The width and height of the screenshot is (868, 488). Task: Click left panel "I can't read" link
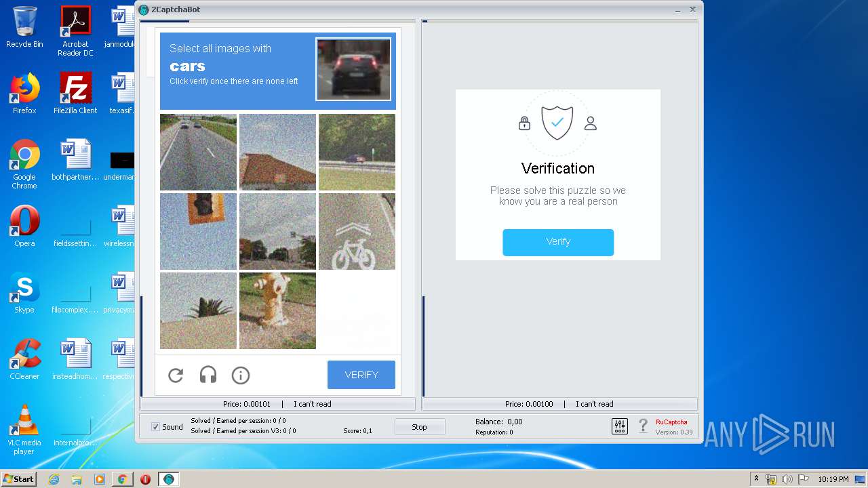coord(313,404)
